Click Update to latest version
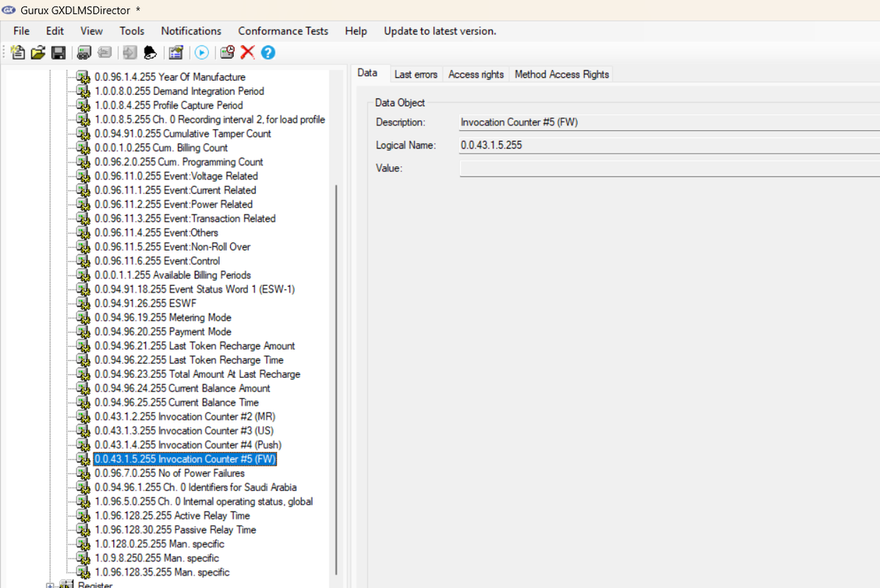Image resolution: width=880 pixels, height=588 pixels. pyautogui.click(x=440, y=31)
